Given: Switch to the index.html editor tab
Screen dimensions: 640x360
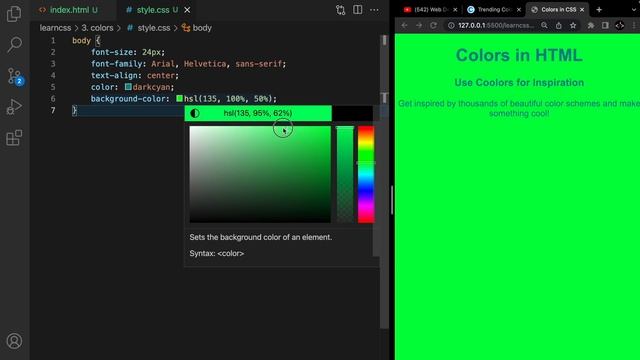Looking at the screenshot, I should coord(68,10).
